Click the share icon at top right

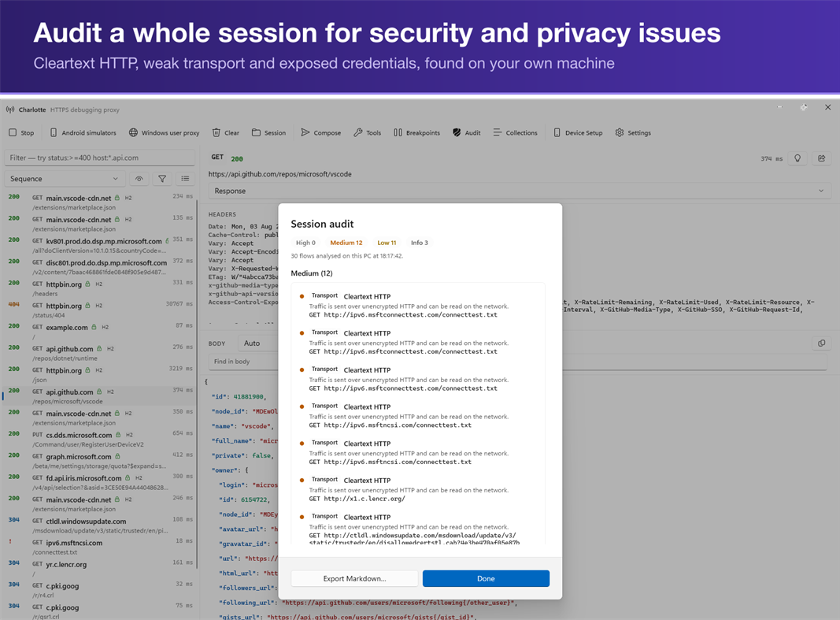pos(821,158)
